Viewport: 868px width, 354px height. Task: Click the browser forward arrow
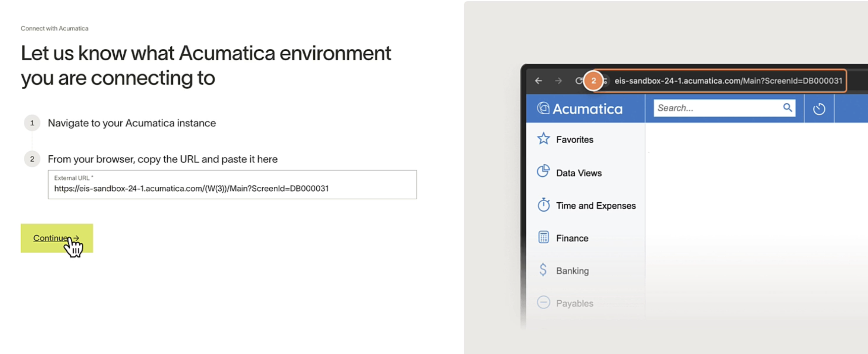(x=558, y=80)
